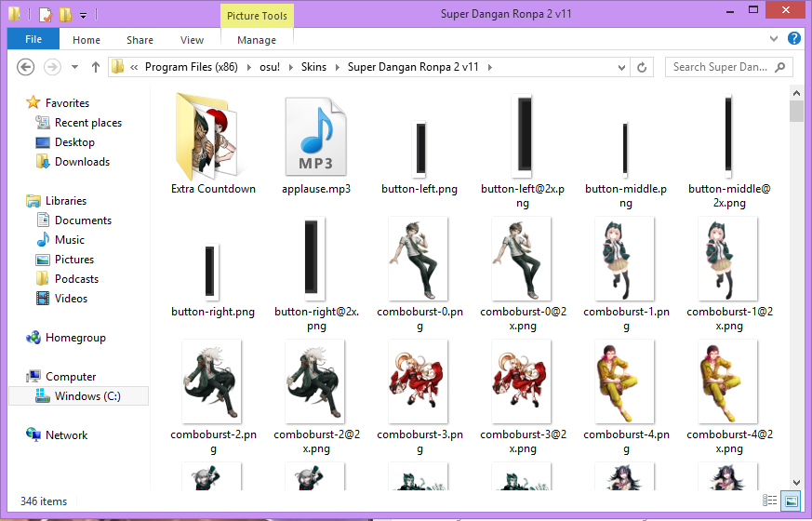Open recent locations dropdown arrow
Image resolution: width=812 pixels, height=521 pixels.
point(74,67)
